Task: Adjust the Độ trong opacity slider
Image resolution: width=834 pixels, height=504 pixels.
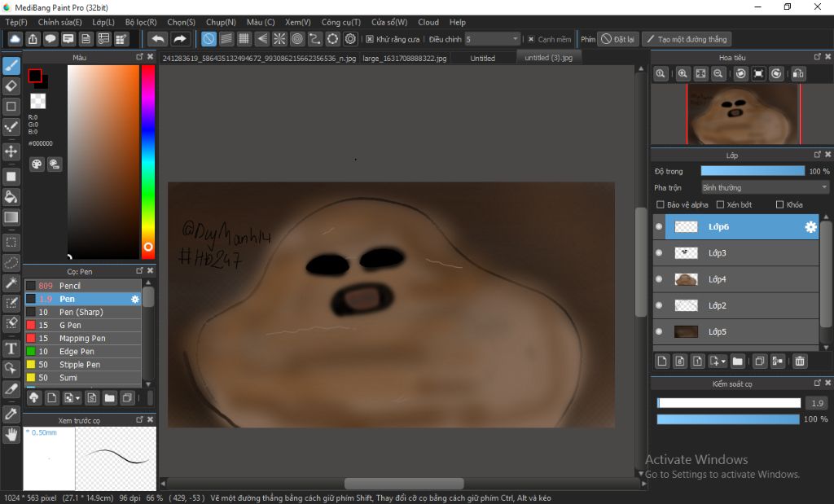Action: tap(753, 171)
